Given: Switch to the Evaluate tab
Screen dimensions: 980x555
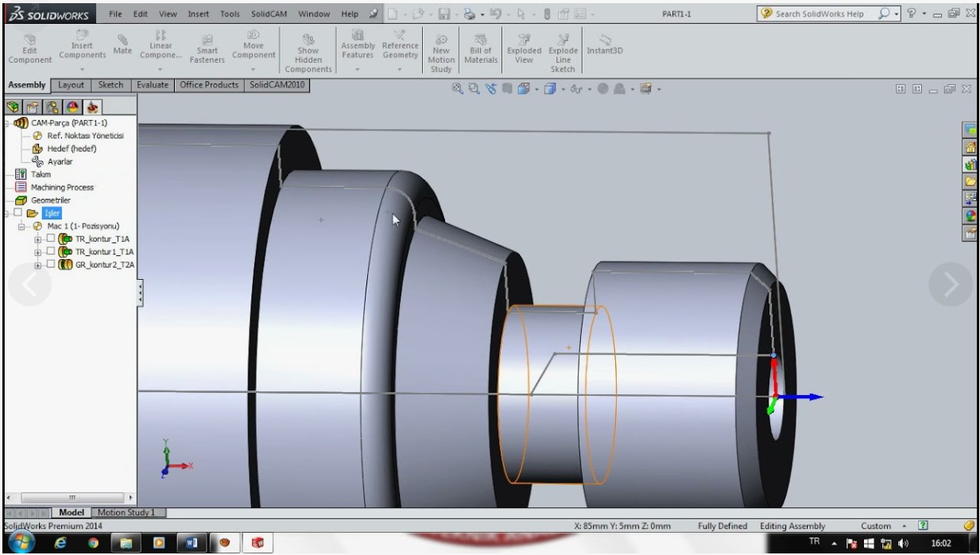Looking at the screenshot, I should (152, 85).
